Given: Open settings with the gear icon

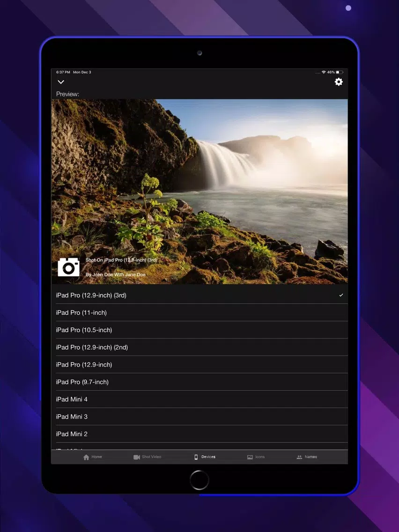Looking at the screenshot, I should pos(338,82).
